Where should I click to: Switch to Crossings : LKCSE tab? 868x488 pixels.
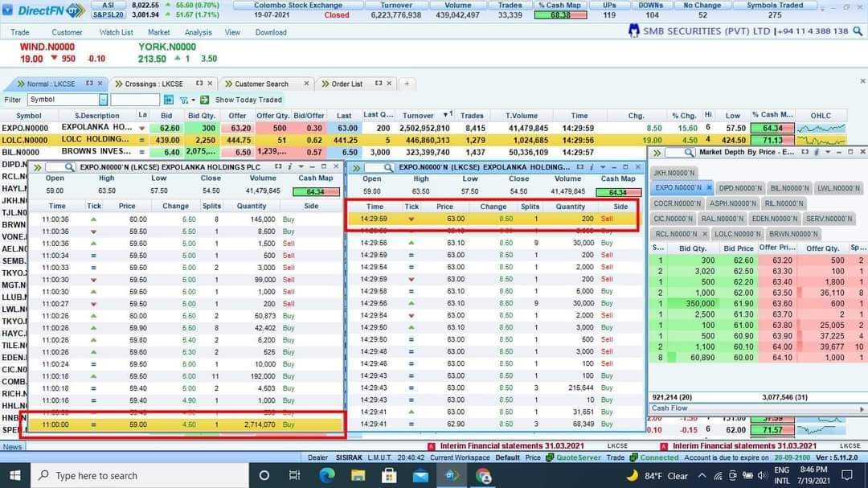(x=154, y=84)
